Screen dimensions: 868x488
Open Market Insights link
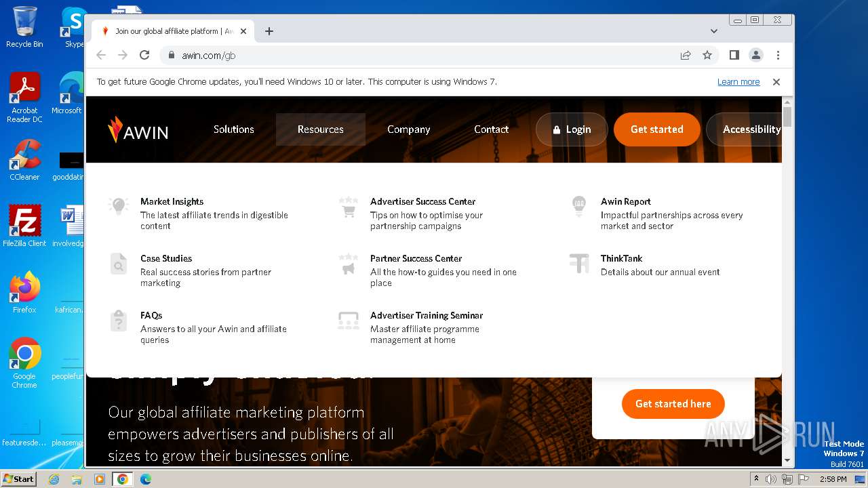(172, 201)
